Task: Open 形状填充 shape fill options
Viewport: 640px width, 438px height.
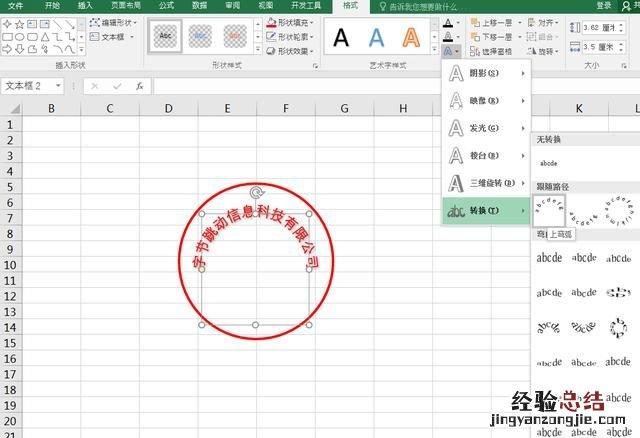Action: pos(290,22)
